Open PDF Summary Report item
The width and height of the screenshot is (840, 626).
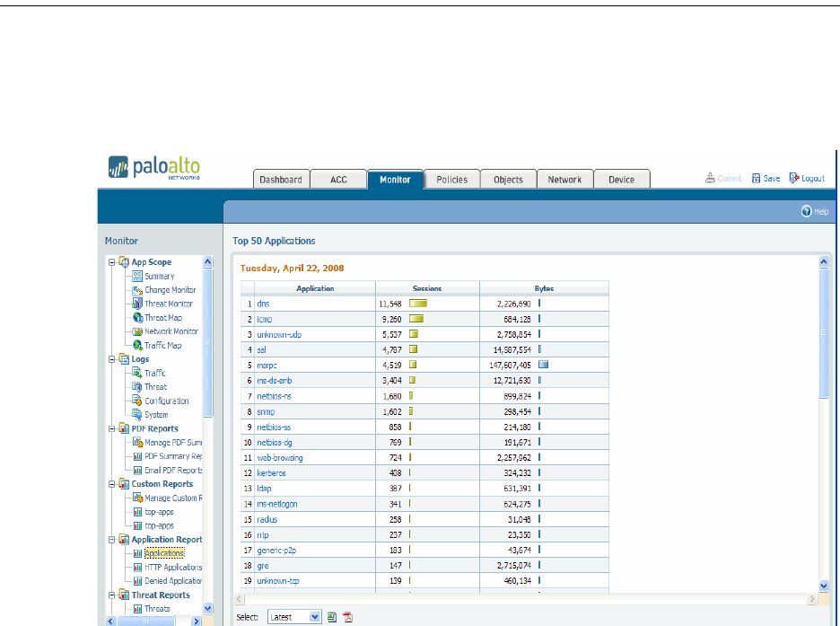coord(173,456)
